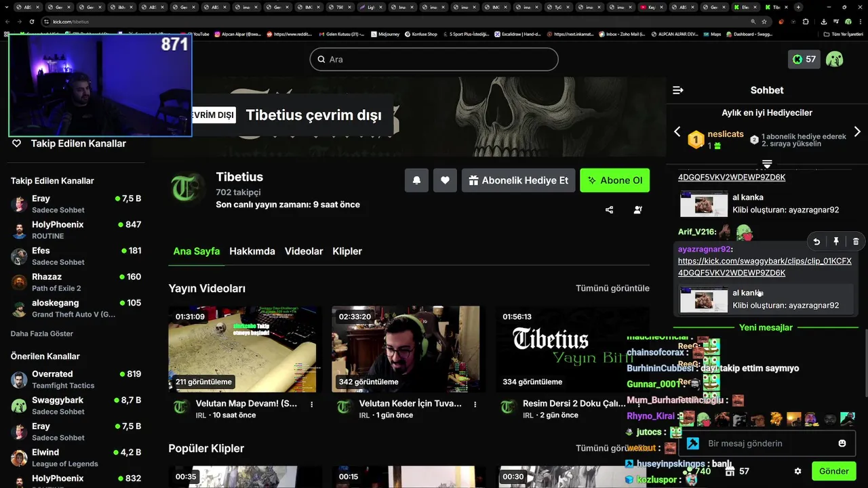868x488 pixels.
Task: Collapse the Sohbet chat panel with the arrow icon
Action: click(x=677, y=90)
